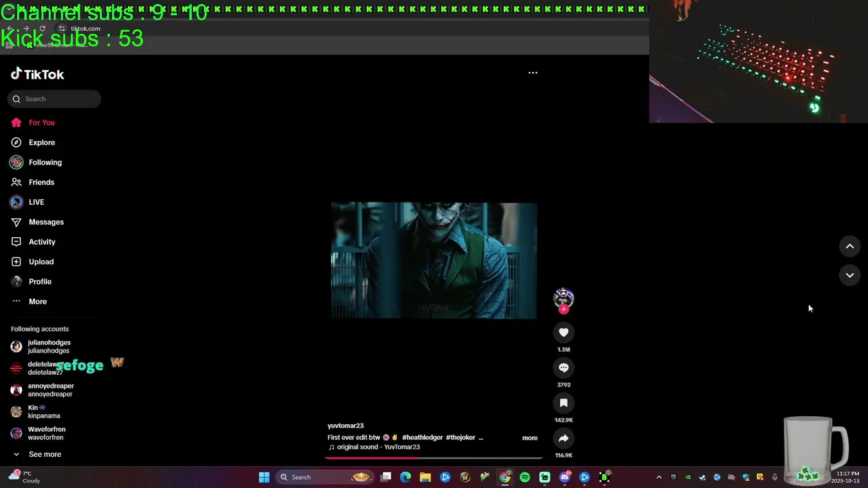The height and width of the screenshot is (488, 868).
Task: Click the deletelawz account avatar
Action: pos(16,368)
